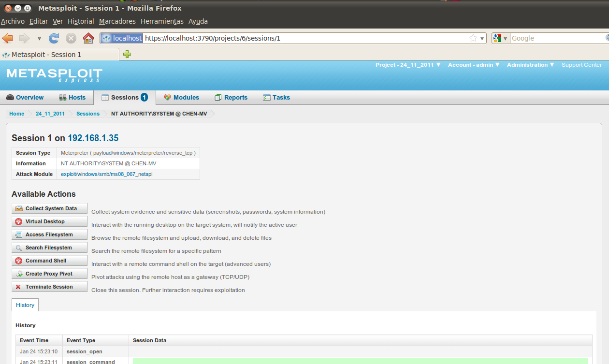Click the red X Terminate Session icon
The height and width of the screenshot is (364, 609).
pyautogui.click(x=18, y=286)
